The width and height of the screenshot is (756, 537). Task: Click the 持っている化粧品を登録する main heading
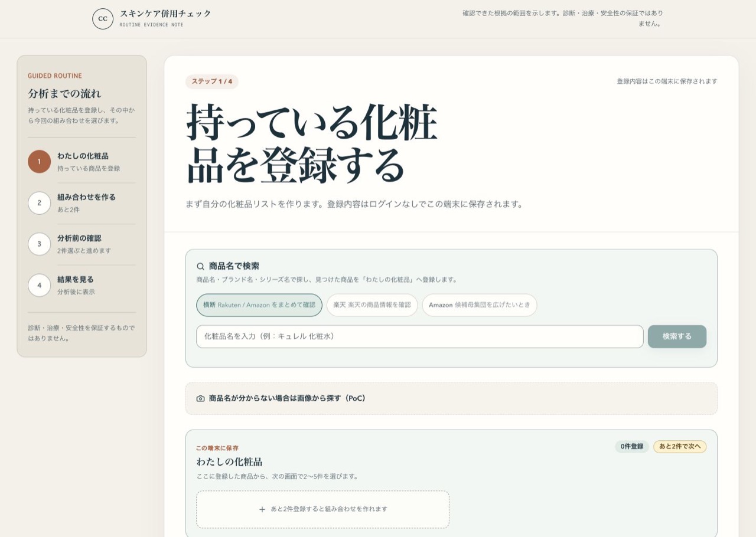coord(312,143)
